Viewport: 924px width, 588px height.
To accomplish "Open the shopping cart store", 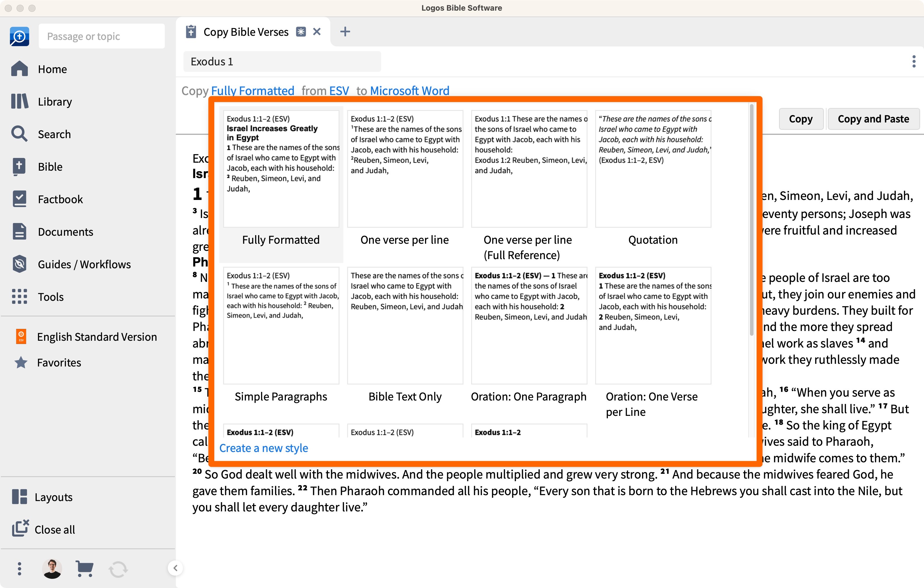I will (84, 568).
